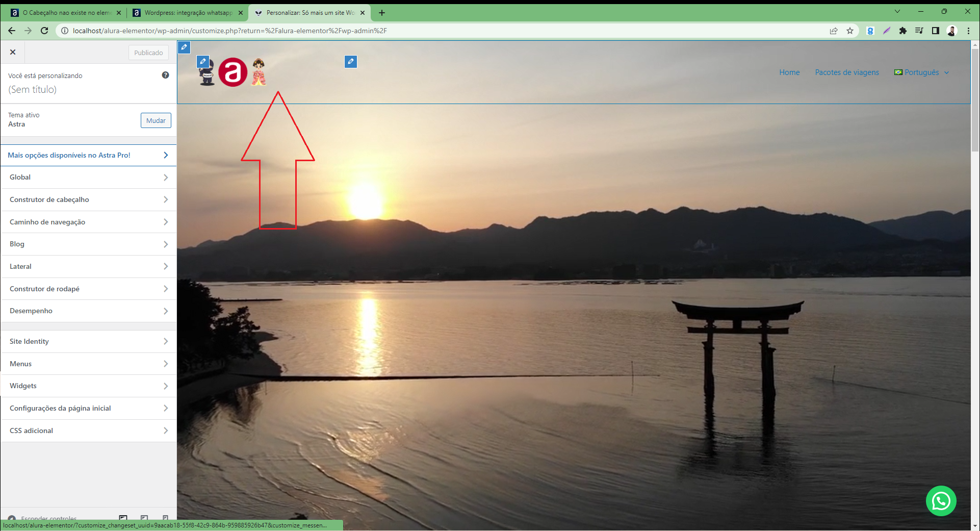Screen dimensions: 980x531
Task: Open the tab search chevron in title bar
Action: tap(897, 11)
